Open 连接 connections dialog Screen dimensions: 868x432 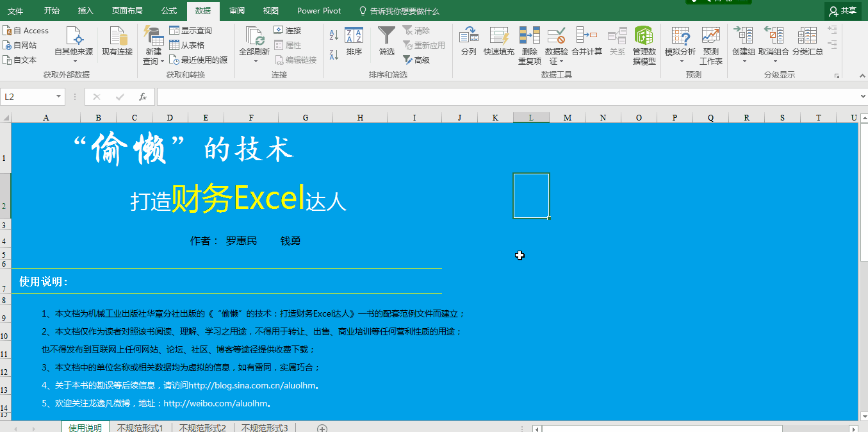coord(288,30)
